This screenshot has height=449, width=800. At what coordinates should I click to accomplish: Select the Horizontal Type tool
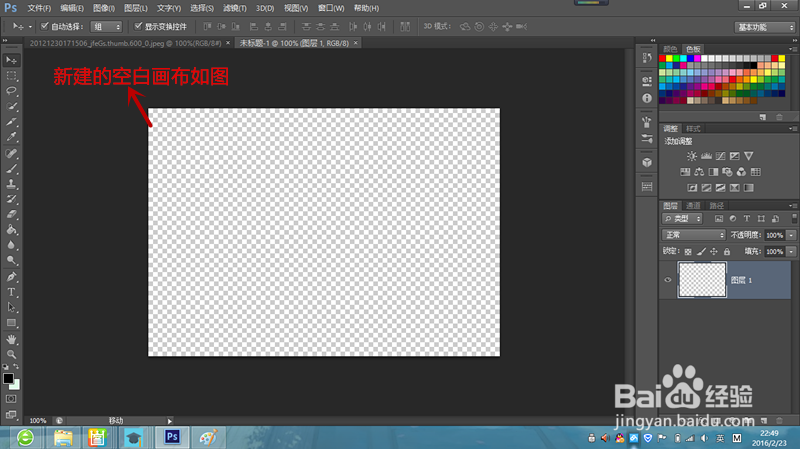tap(11, 292)
